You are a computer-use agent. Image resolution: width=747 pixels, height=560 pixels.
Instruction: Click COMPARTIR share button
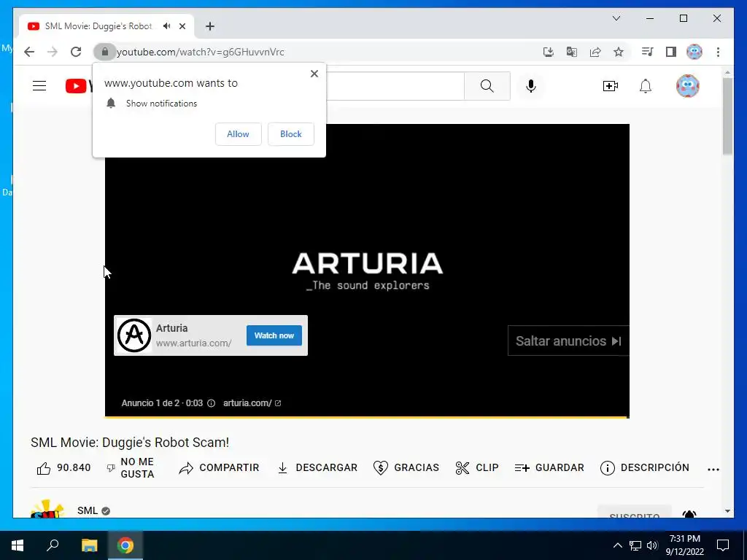pyautogui.click(x=219, y=467)
